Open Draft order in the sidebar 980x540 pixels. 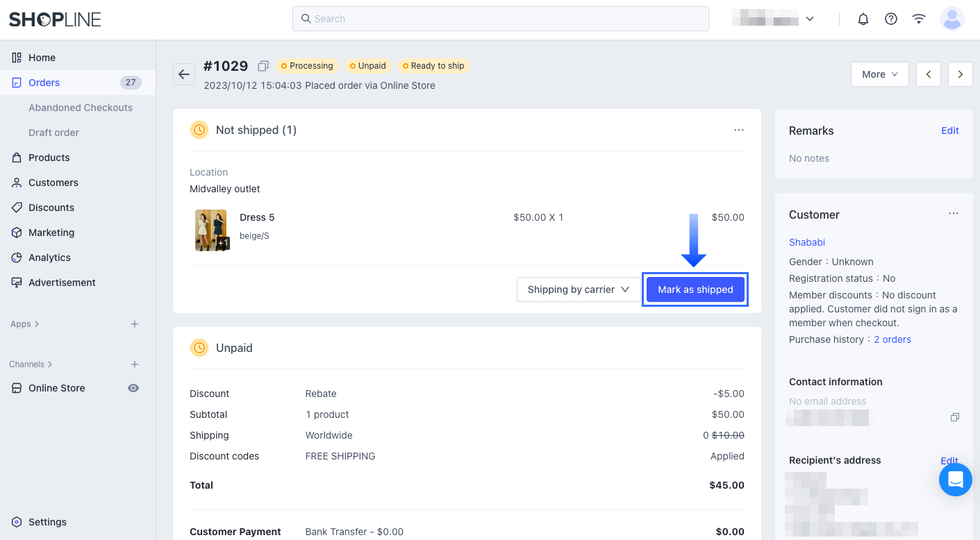(x=53, y=133)
